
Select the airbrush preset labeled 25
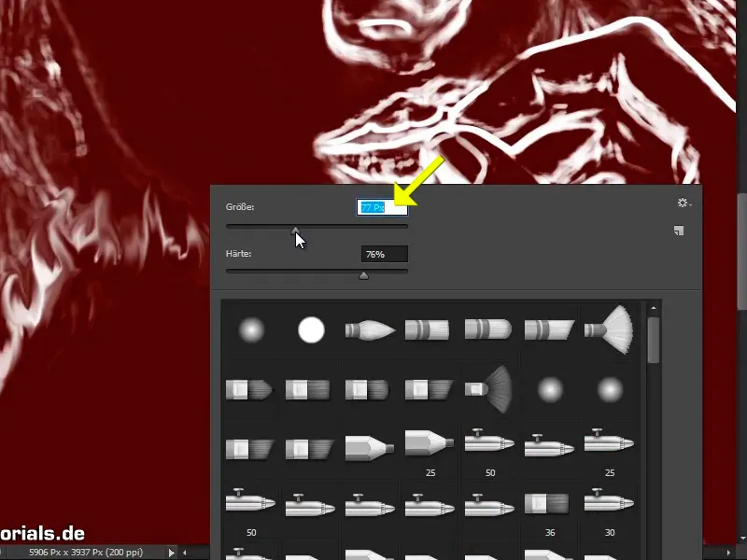610,441
